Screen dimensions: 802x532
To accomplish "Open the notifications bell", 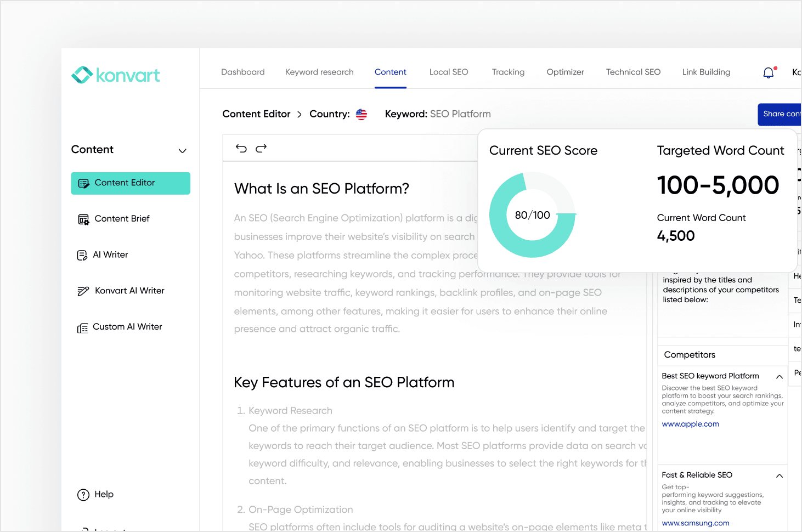I will coord(769,72).
